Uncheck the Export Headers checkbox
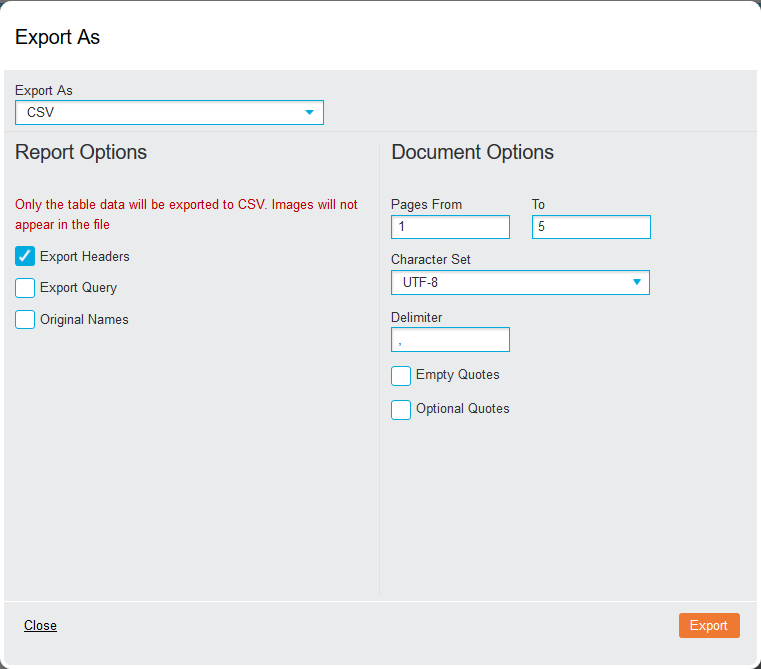 tap(25, 256)
